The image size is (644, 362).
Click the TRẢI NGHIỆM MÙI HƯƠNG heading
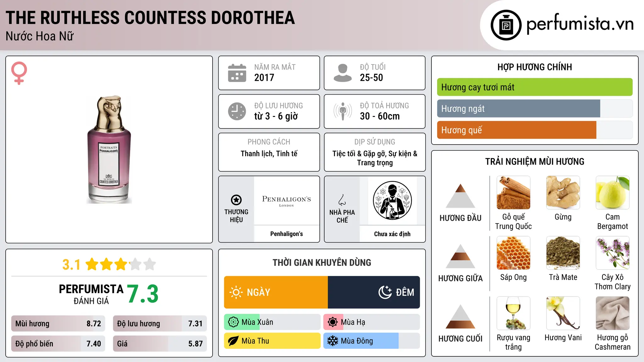tap(535, 162)
